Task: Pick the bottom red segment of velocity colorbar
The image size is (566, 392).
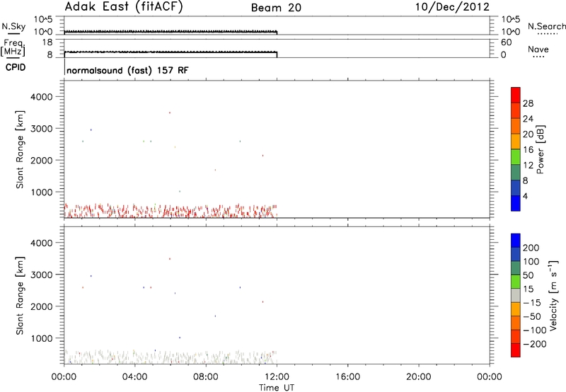Action: coord(516,350)
